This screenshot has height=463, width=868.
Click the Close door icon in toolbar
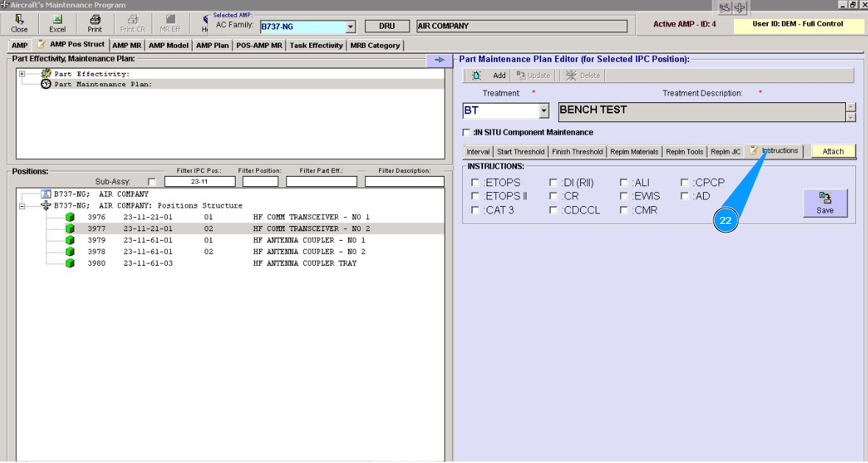(19, 20)
